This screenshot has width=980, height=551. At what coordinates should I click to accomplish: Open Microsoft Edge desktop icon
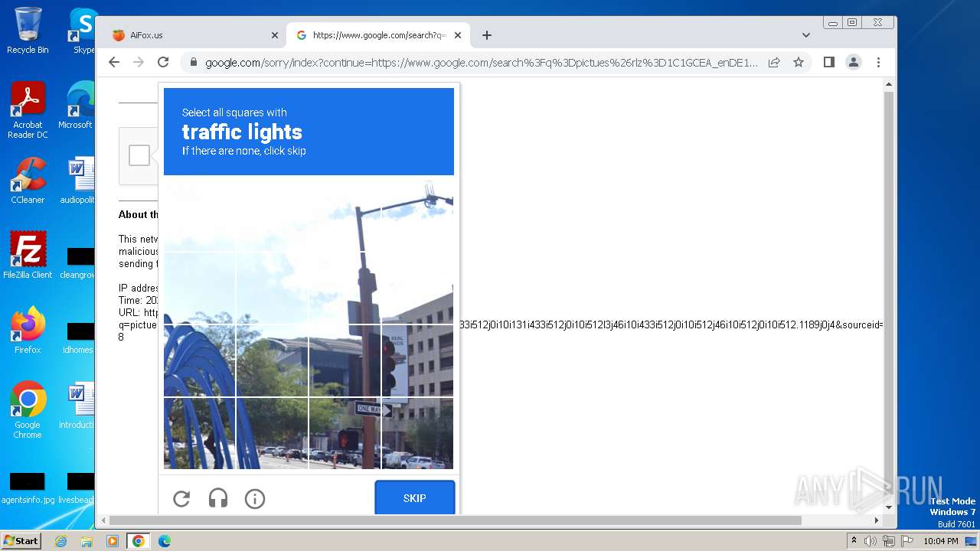[x=77, y=106]
